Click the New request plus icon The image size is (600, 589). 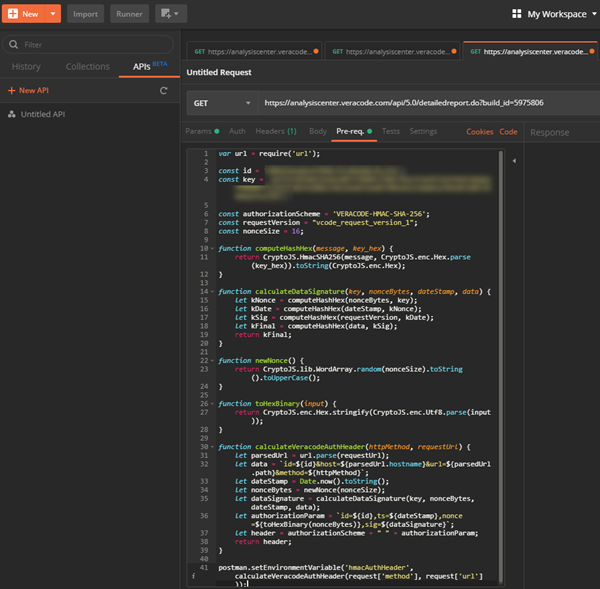pos(13,14)
